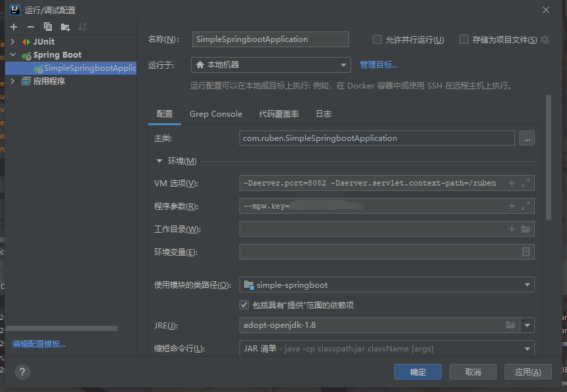Open the edit configuration templates link
Screen dimensions: 567x392
coord(39,344)
